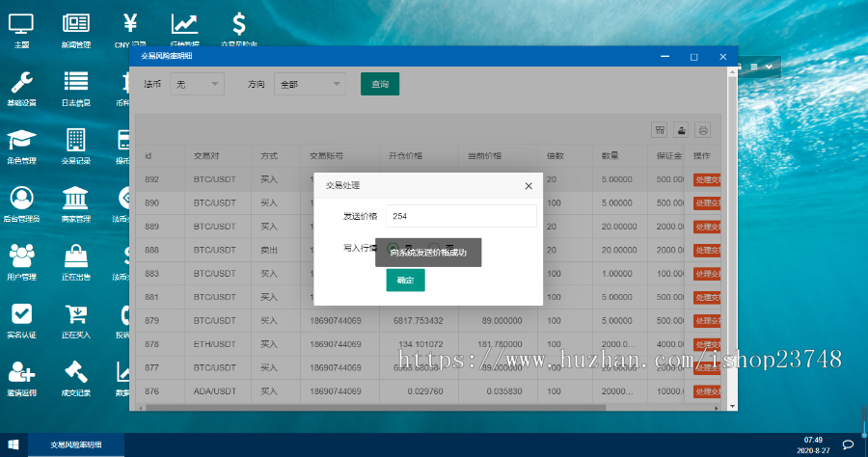Select the second 写入行情 radio option
Image resolution: width=868 pixels, height=457 pixels.
click(x=434, y=248)
